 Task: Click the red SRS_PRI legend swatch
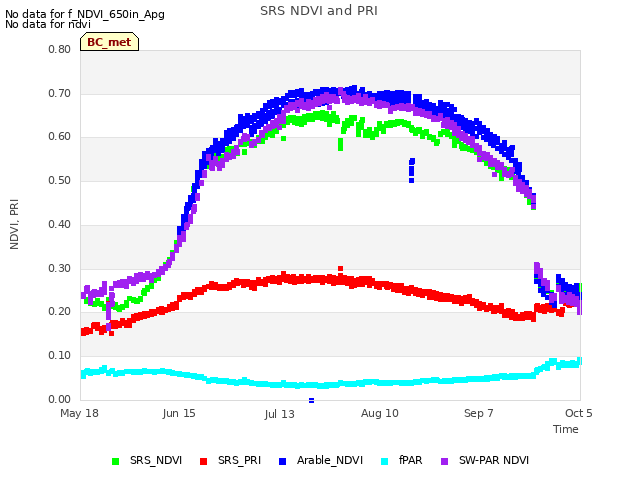click(x=203, y=461)
